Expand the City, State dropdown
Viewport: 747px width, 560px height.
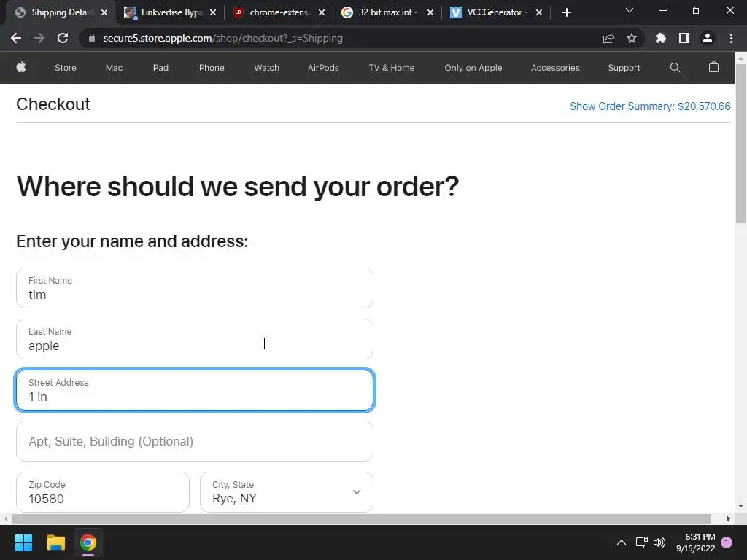tap(286, 492)
